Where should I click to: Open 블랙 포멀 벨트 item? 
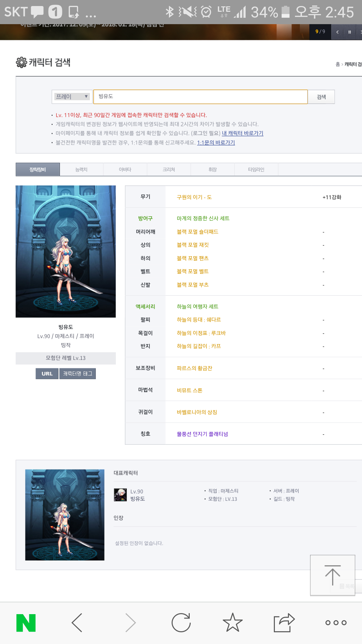(x=193, y=271)
